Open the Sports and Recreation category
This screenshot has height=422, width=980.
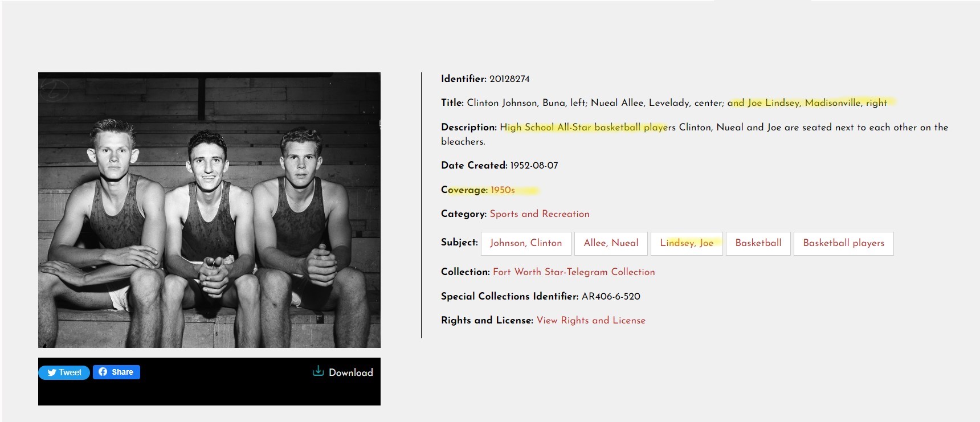540,214
